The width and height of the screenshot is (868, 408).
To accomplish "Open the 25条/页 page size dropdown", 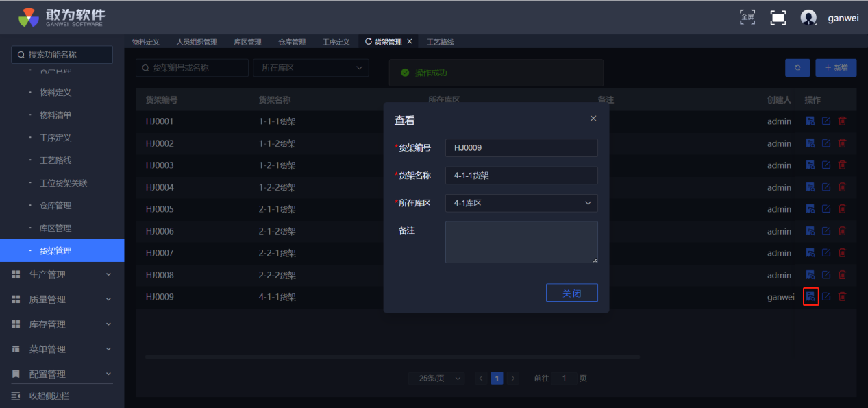I will (x=436, y=379).
